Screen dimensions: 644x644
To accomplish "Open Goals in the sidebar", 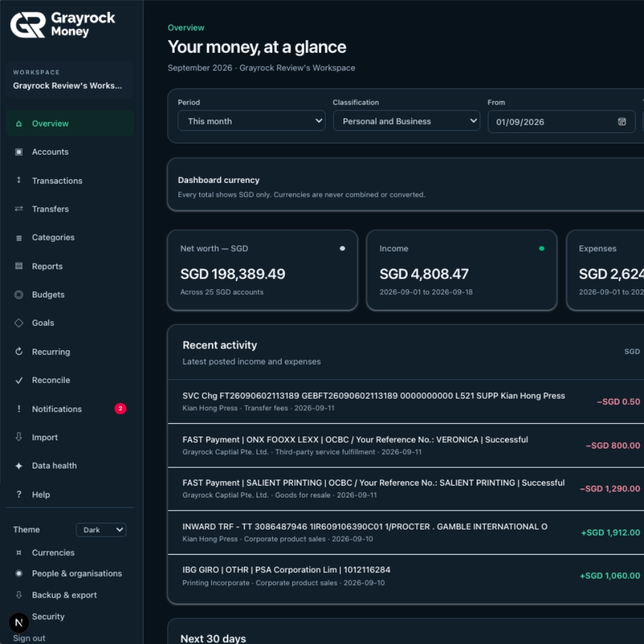I will point(70,323).
